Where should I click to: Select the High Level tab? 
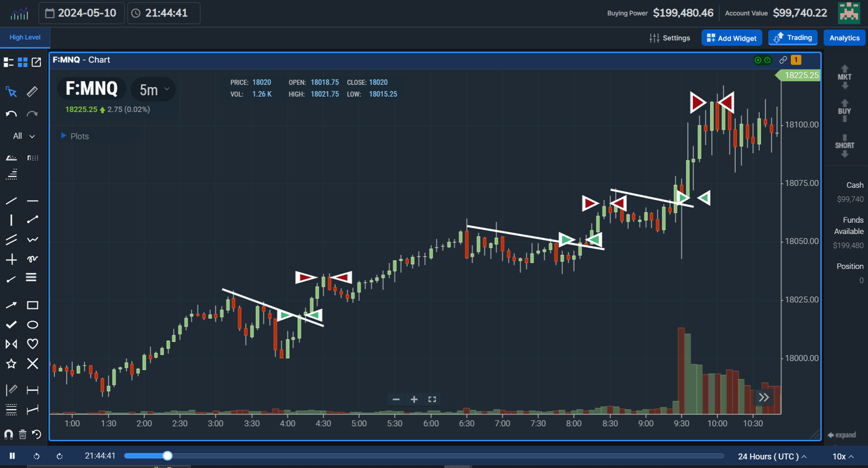click(25, 37)
